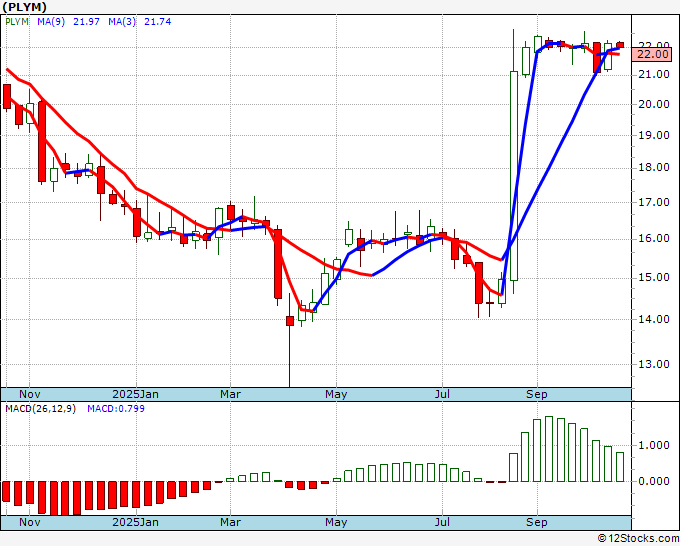Click the MA(3) legend label
This screenshot has height=546, width=680.
point(122,22)
